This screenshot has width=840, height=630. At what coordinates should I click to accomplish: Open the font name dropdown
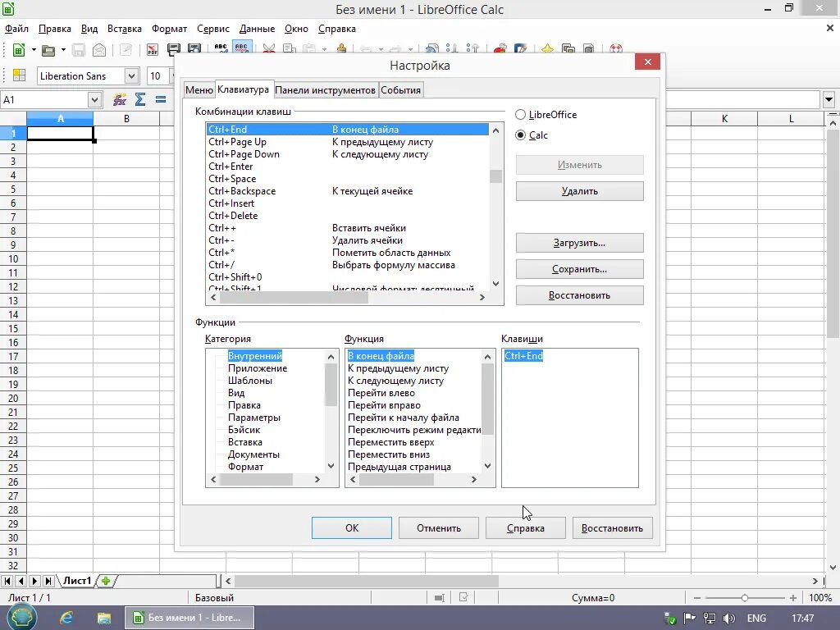132,76
